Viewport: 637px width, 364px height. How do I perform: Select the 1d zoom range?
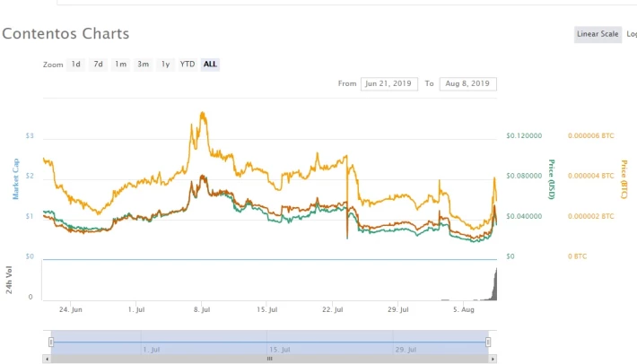pyautogui.click(x=75, y=65)
